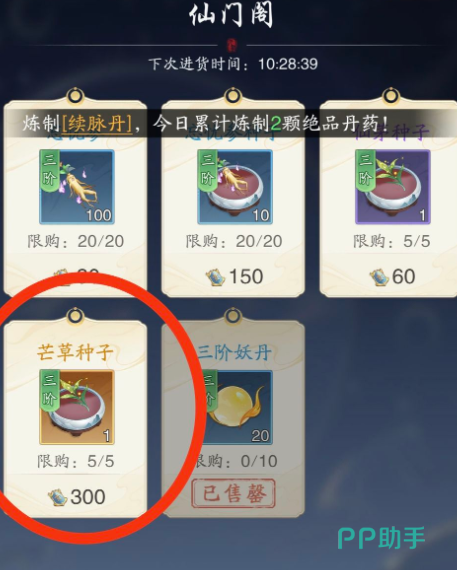The image size is (457, 570).
Task: Select the ginseng herb icon with quantity 100
Action: [77, 187]
